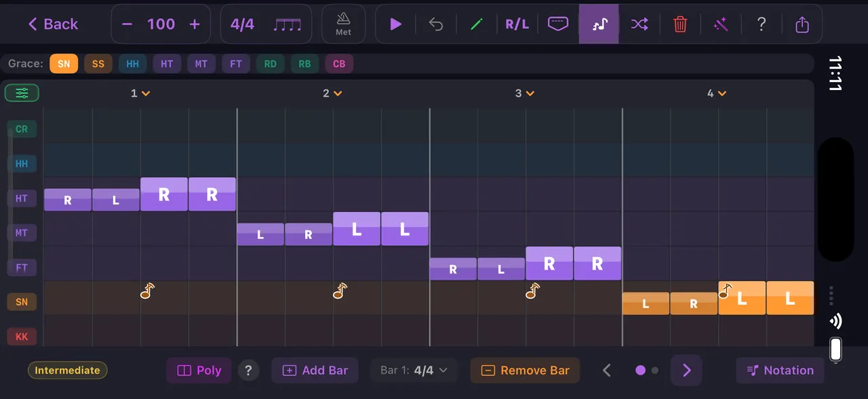The width and height of the screenshot is (868, 399).
Task: Open the drum pad view icon
Action: coord(558,24)
